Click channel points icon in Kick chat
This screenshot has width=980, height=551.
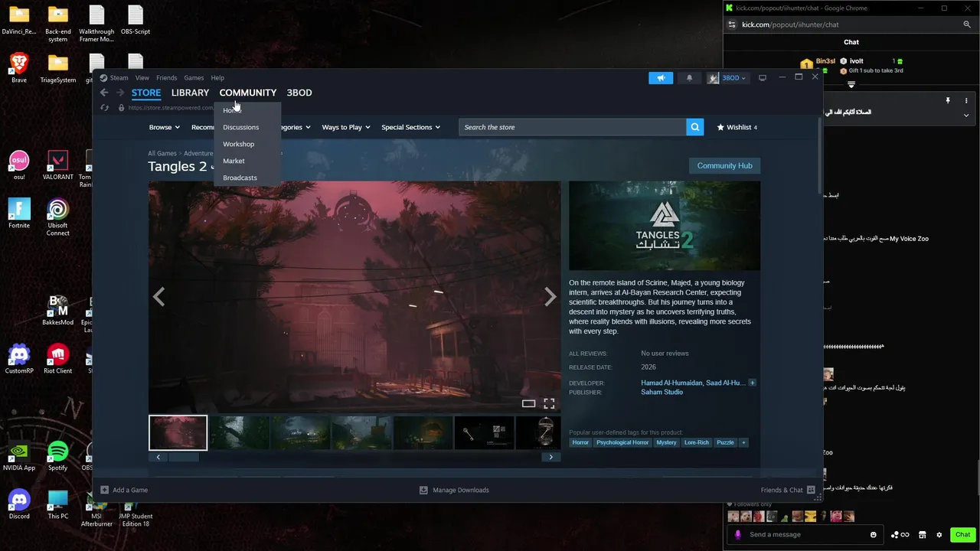[x=900, y=535]
